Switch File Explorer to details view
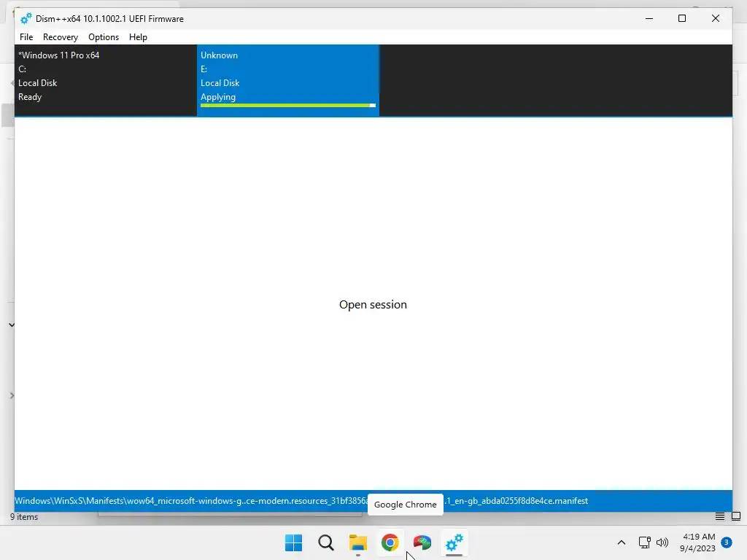Image resolution: width=747 pixels, height=560 pixels. click(720, 517)
